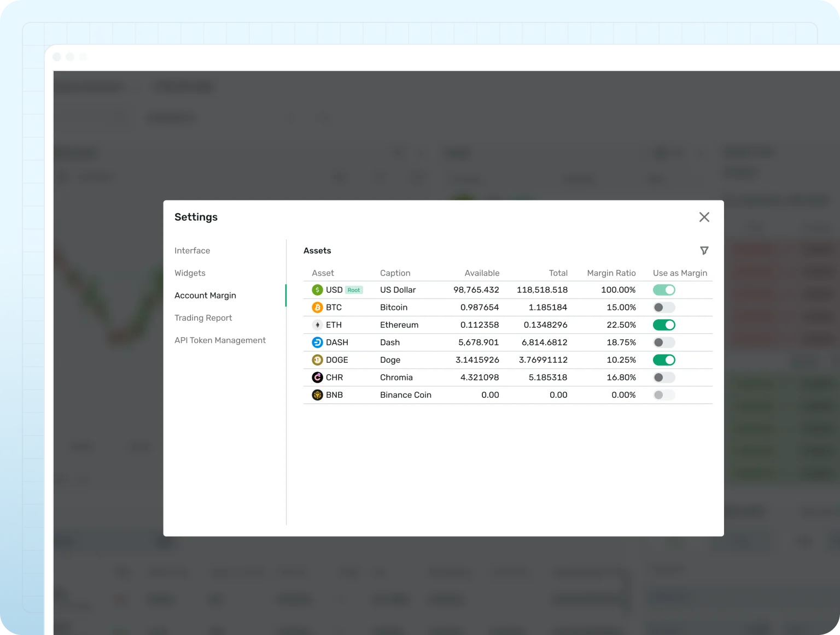Open the Widgets settings section
The width and height of the screenshot is (840, 635).
click(190, 273)
